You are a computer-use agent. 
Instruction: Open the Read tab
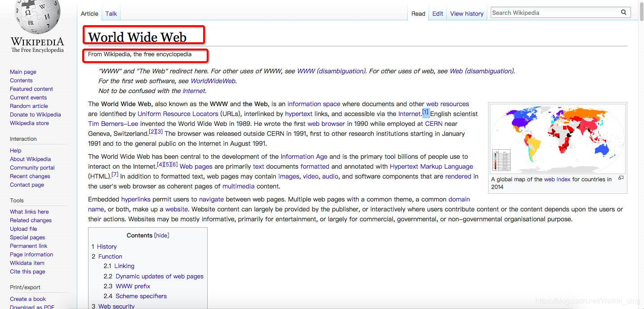pyautogui.click(x=418, y=13)
